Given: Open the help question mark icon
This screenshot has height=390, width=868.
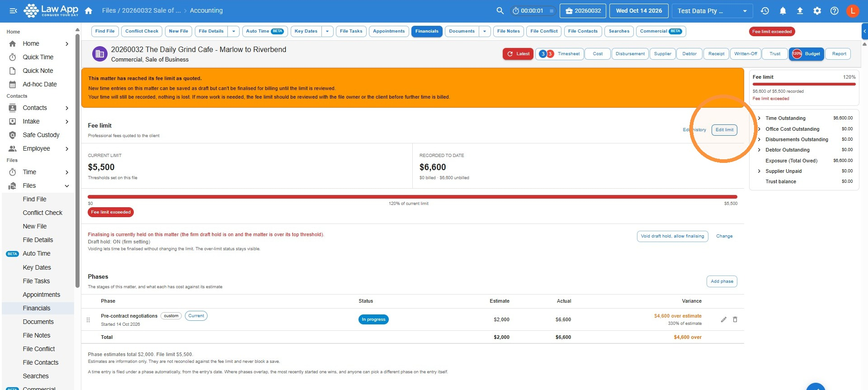Looking at the screenshot, I should tap(835, 10).
